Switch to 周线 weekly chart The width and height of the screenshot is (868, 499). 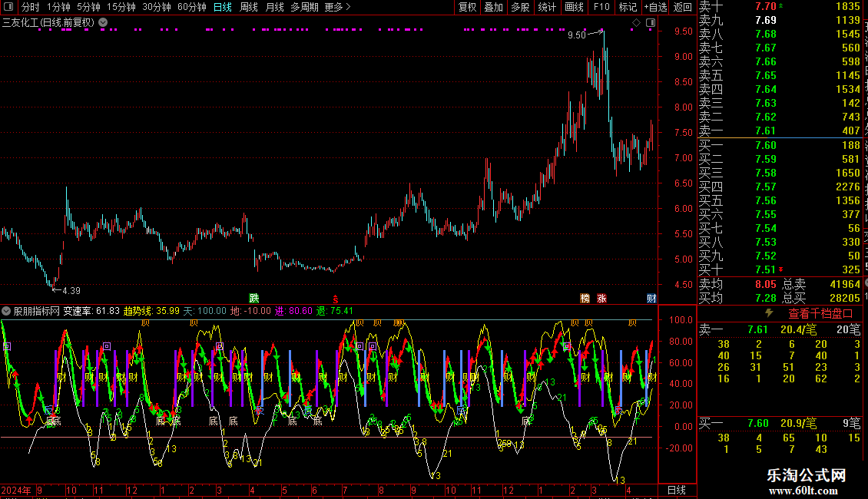[249, 7]
